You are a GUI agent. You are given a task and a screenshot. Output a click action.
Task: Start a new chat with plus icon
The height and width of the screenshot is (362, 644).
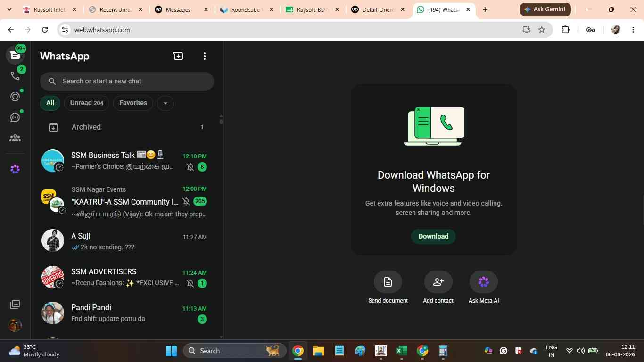pos(178,56)
